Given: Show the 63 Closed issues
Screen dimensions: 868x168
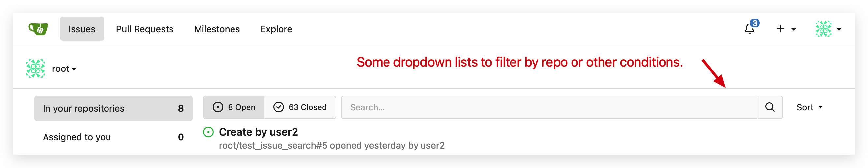Looking at the screenshot, I should pos(300,107).
